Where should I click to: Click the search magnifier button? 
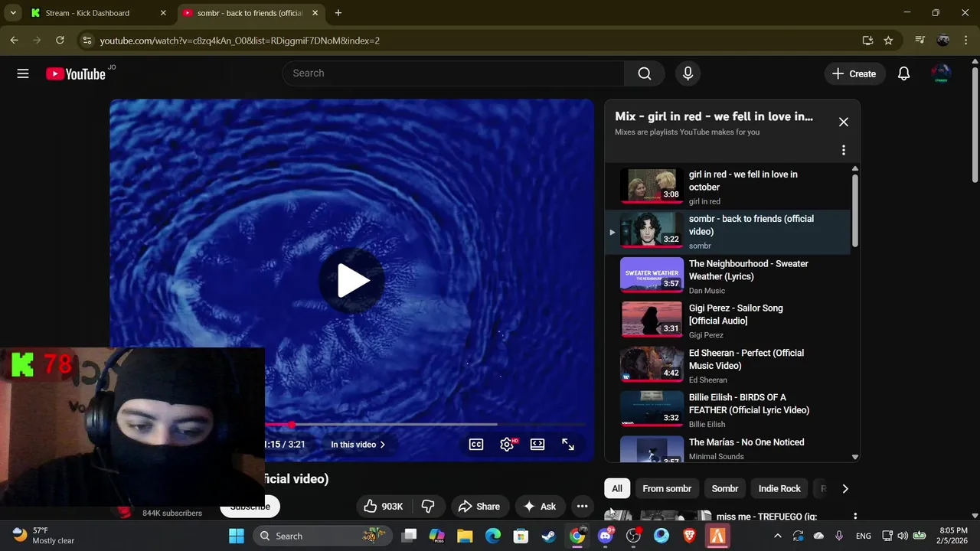[645, 73]
